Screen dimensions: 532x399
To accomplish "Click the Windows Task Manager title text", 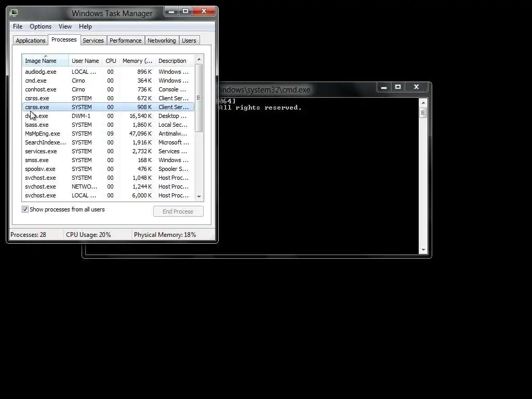I will pos(112,13).
